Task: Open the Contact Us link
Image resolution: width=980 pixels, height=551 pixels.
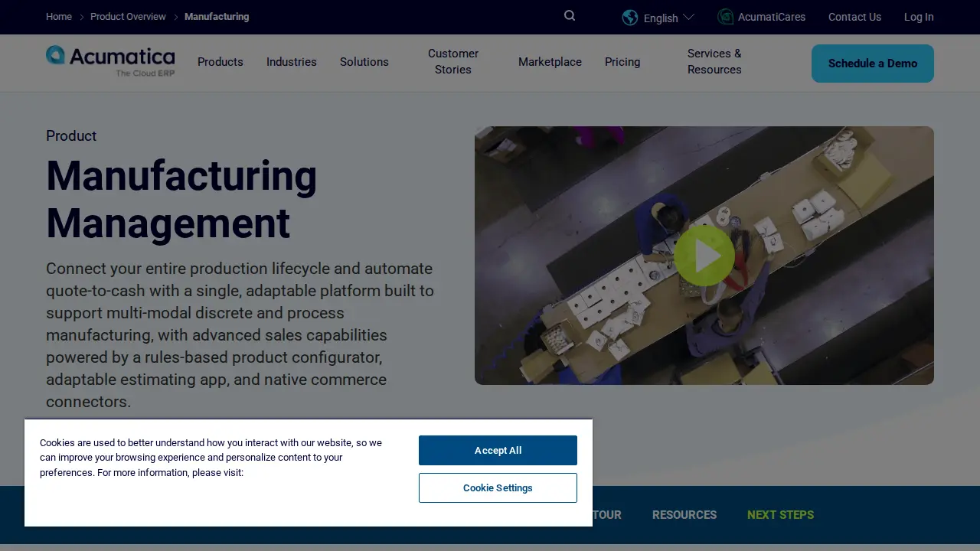Action: (x=854, y=17)
